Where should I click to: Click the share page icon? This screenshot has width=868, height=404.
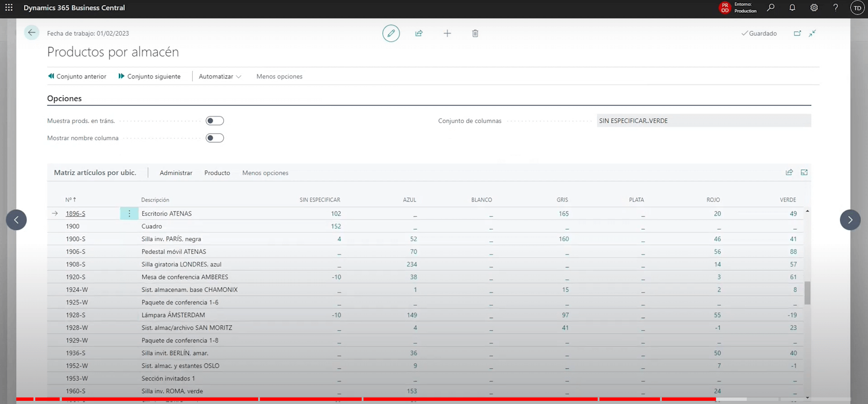point(419,33)
